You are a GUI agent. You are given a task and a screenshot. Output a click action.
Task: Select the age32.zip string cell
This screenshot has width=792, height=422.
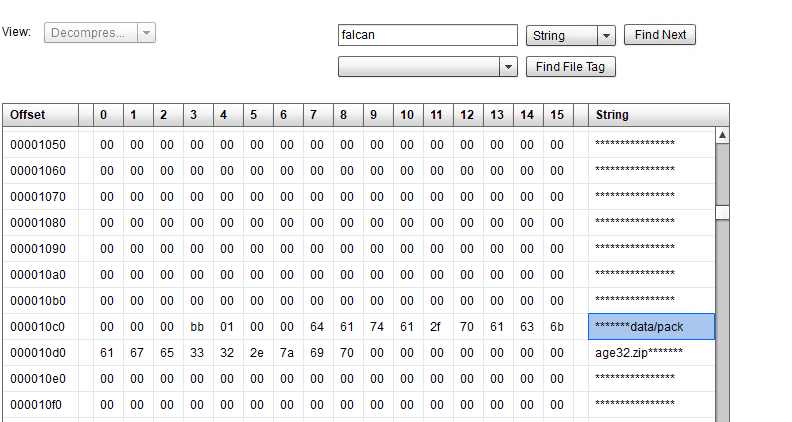651,353
